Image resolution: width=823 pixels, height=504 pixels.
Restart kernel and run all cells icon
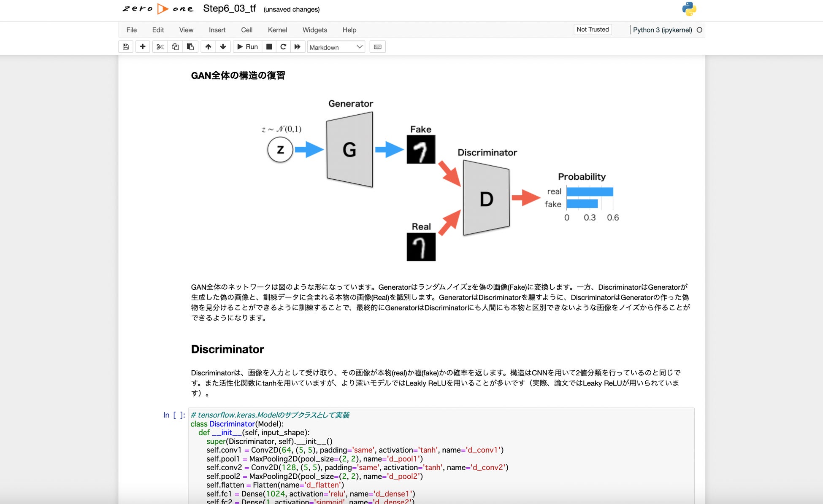click(298, 47)
